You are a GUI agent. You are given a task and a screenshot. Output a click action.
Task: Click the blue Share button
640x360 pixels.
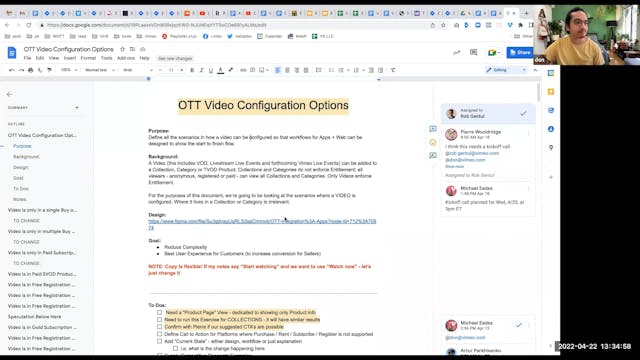pyautogui.click(x=520, y=53)
